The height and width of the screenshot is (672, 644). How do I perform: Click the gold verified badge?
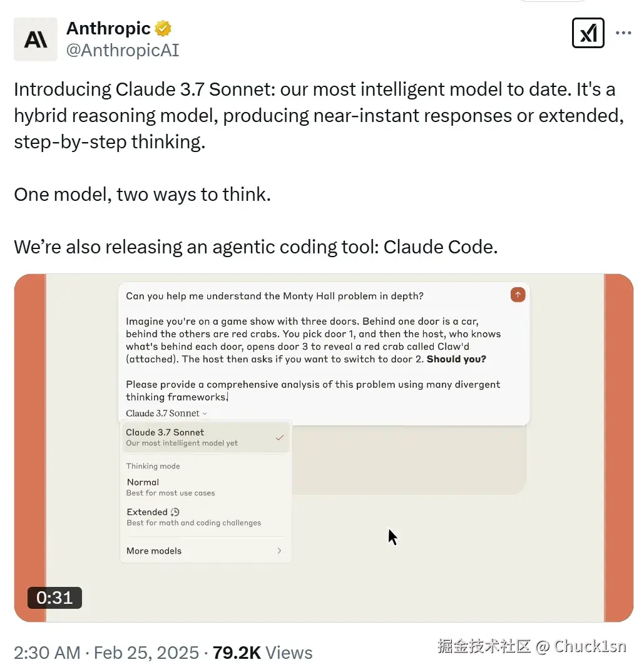[x=163, y=29]
